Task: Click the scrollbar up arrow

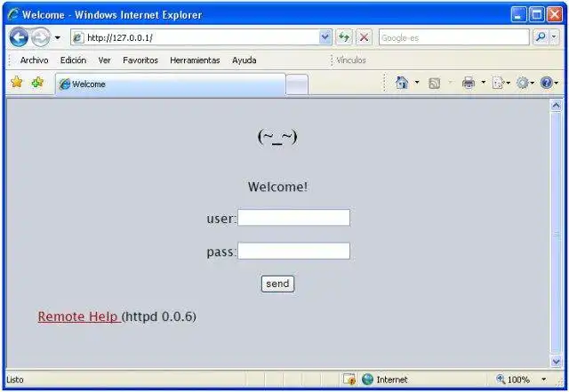Action: (556, 106)
